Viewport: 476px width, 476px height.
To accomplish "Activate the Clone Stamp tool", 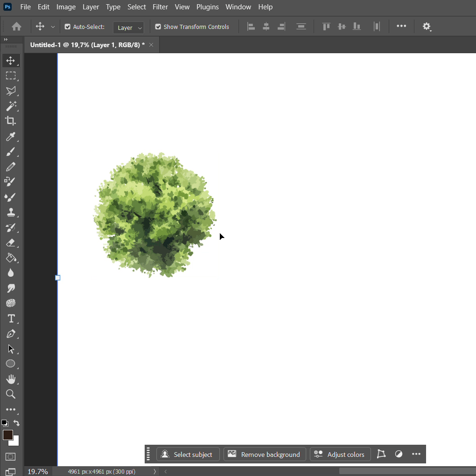I will (11, 212).
